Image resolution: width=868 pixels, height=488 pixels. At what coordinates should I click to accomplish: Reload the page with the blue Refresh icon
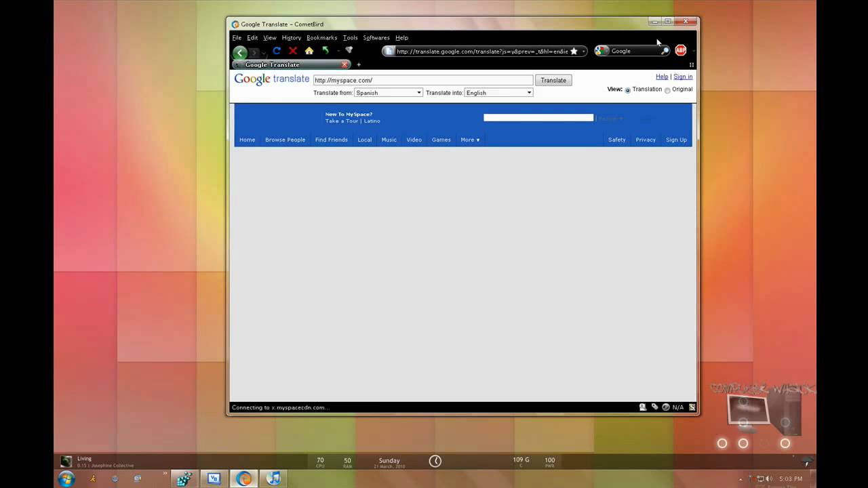coord(277,51)
